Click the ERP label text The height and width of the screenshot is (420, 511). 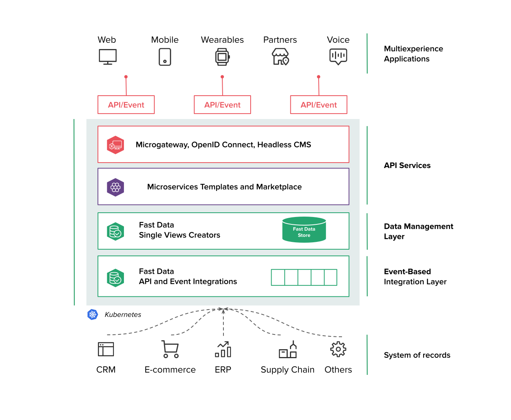point(223,369)
